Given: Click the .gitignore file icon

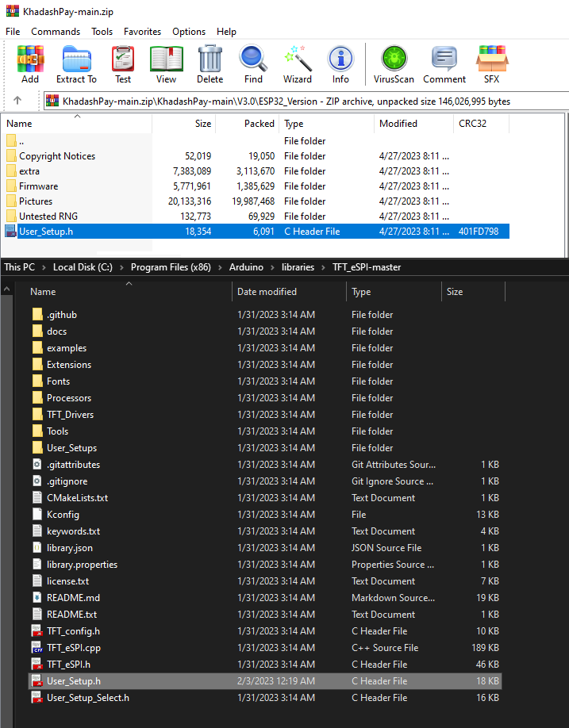Looking at the screenshot, I should coord(37,481).
